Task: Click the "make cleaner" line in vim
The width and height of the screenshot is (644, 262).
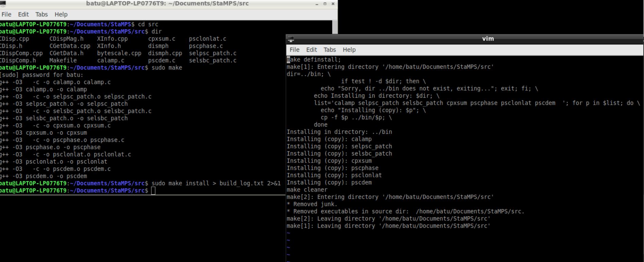Action: click(307, 190)
